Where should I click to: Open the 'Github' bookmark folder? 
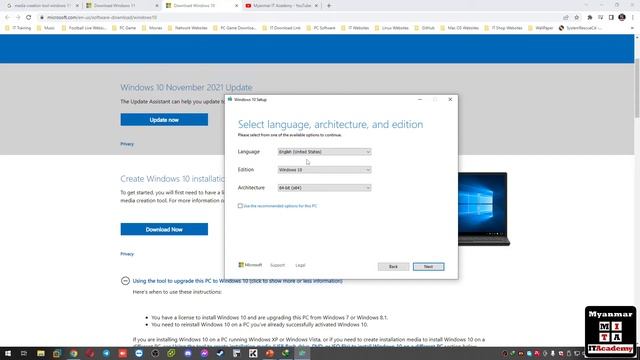pos(424,28)
